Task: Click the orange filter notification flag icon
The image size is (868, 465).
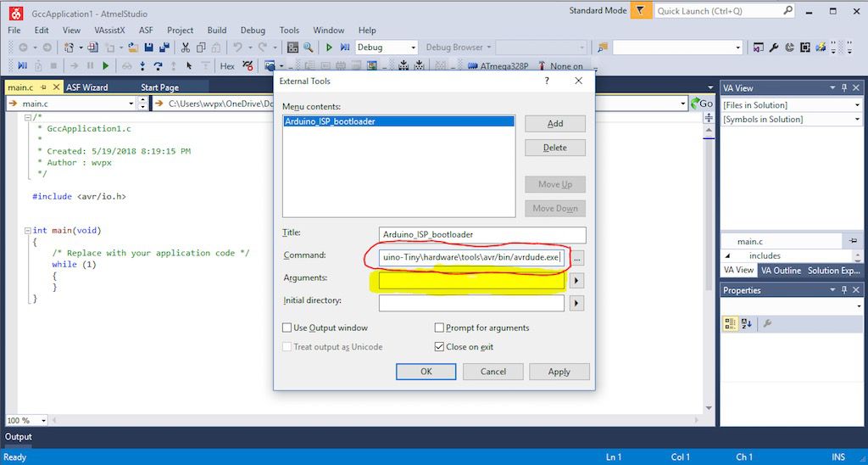Action: click(641, 10)
